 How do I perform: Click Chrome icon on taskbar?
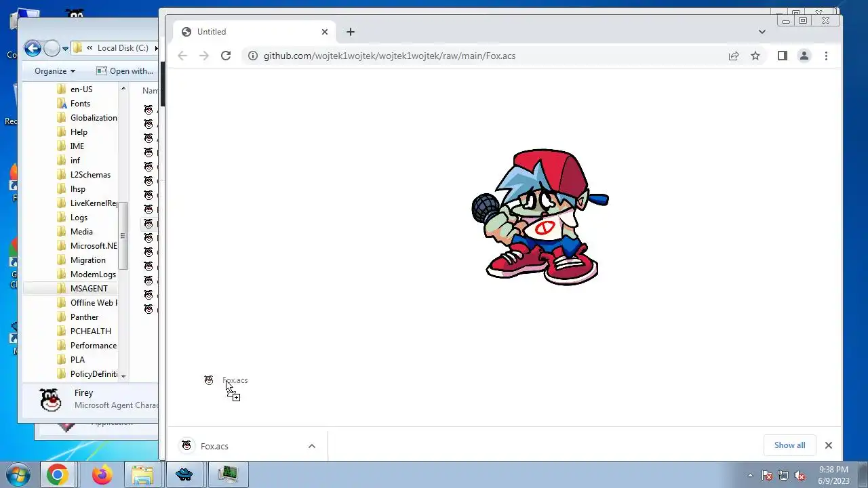(x=57, y=474)
